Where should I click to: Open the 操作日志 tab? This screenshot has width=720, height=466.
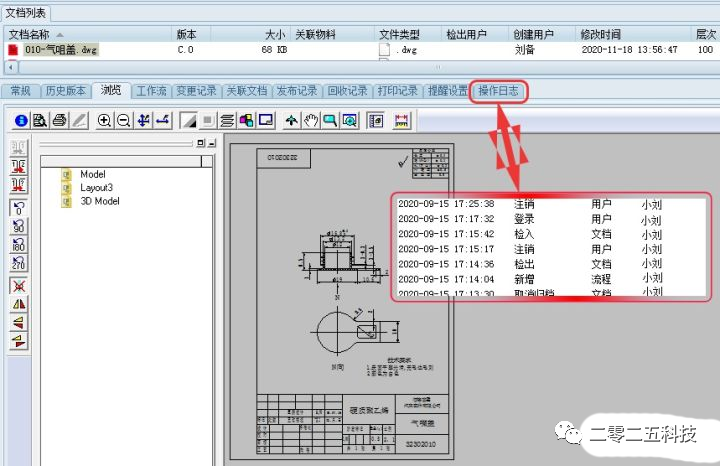[498, 91]
